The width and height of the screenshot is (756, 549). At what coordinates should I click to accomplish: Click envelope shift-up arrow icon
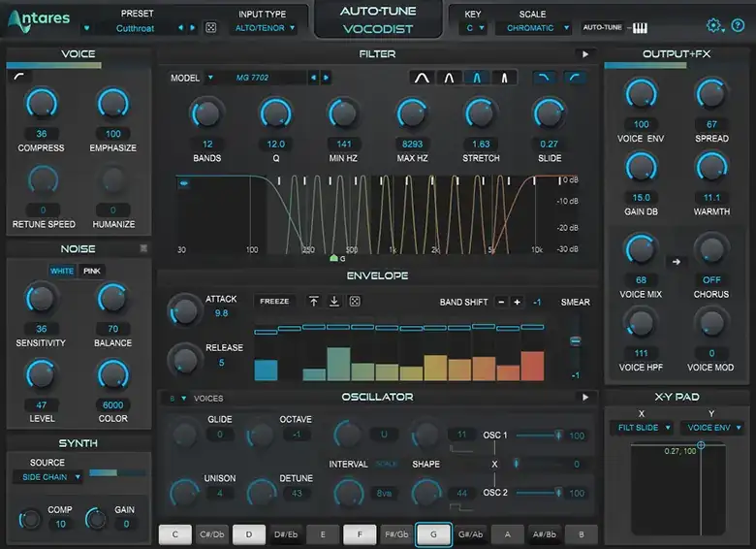click(x=313, y=302)
